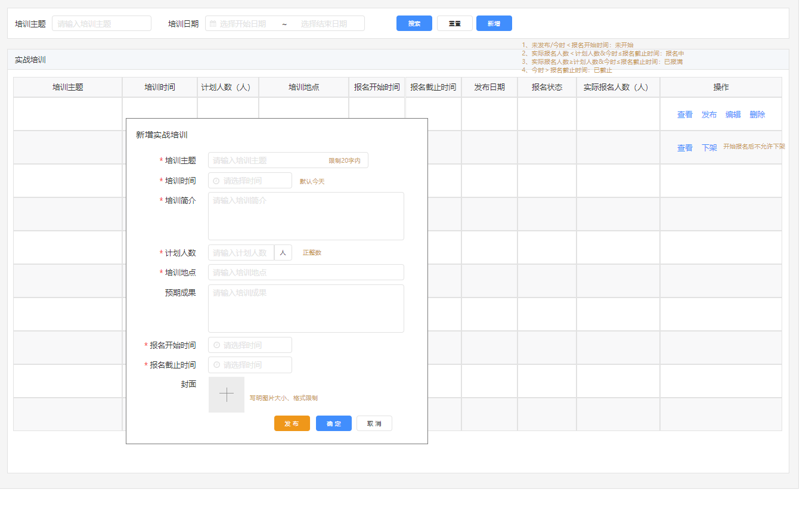The image size is (812, 505).
Task: Click the 培训主题 column header
Action: tap(68, 87)
